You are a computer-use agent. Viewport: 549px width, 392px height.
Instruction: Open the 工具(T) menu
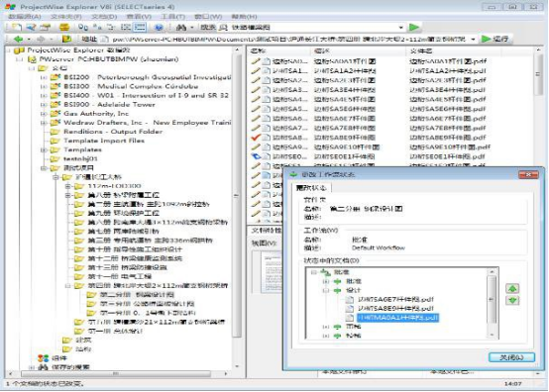173,17
